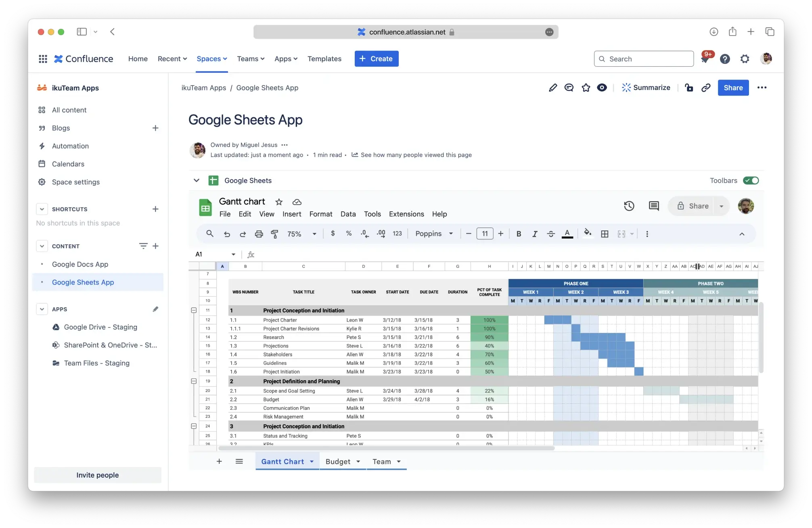Star the Gantt chart spreadsheet
The image size is (812, 528).
[x=279, y=202]
